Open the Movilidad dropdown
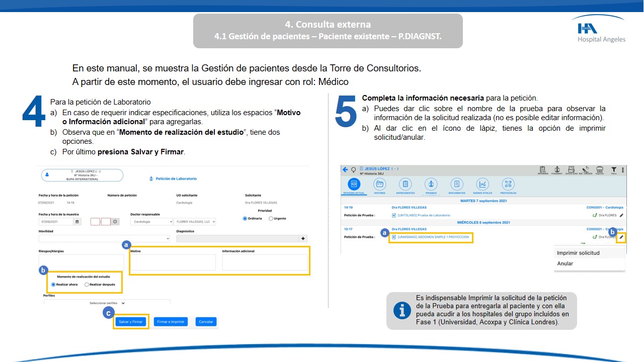 click(x=104, y=238)
